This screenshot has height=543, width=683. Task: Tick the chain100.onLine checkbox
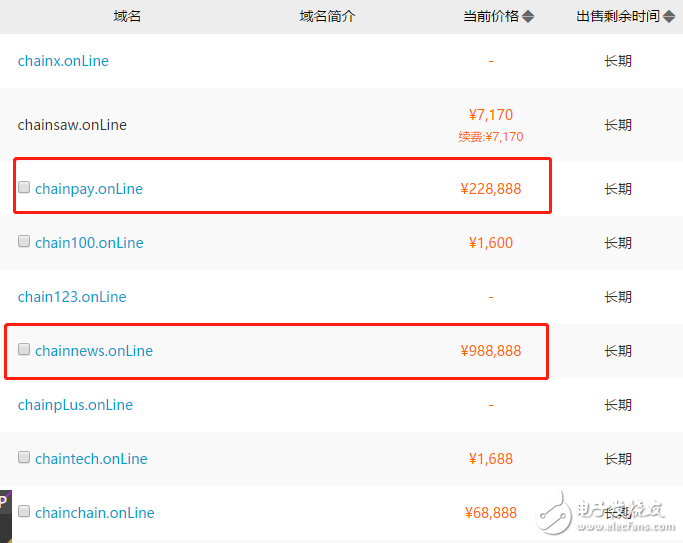(x=24, y=241)
